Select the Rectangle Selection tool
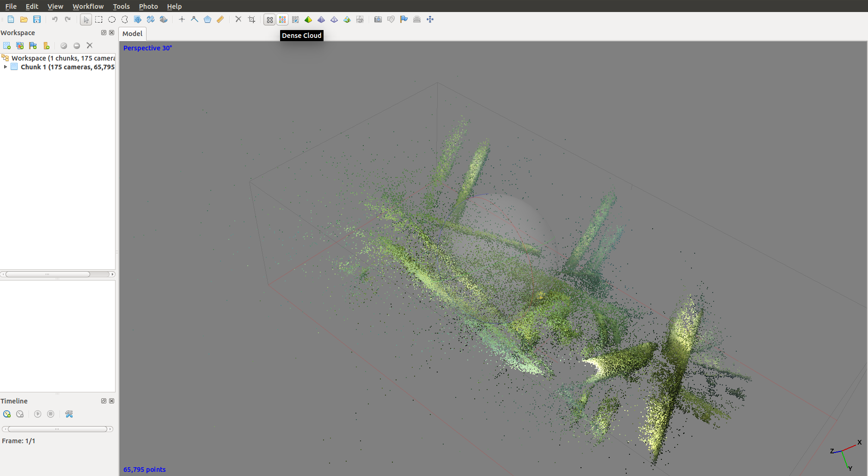This screenshot has width=868, height=476. (99, 19)
